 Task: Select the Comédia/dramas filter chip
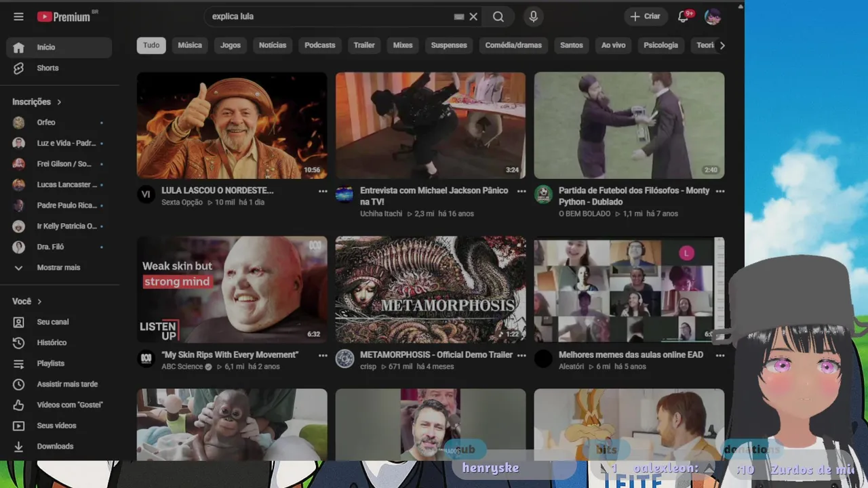(513, 45)
